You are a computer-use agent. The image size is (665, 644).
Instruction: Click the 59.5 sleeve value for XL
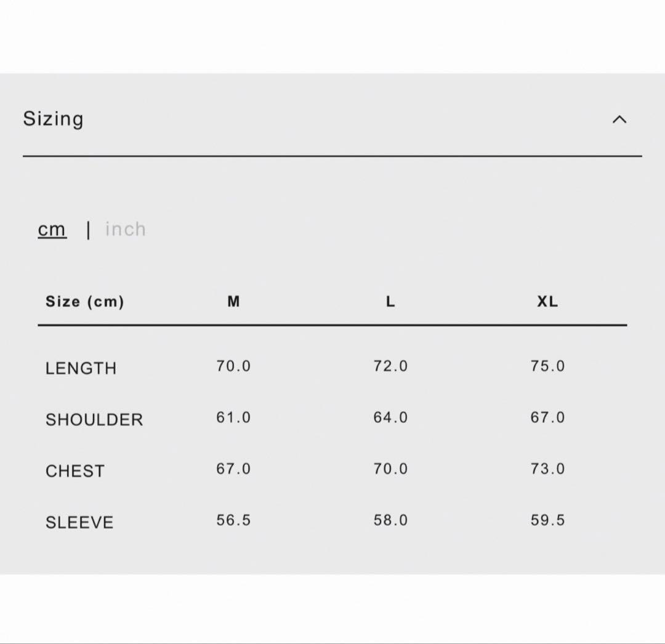547,520
